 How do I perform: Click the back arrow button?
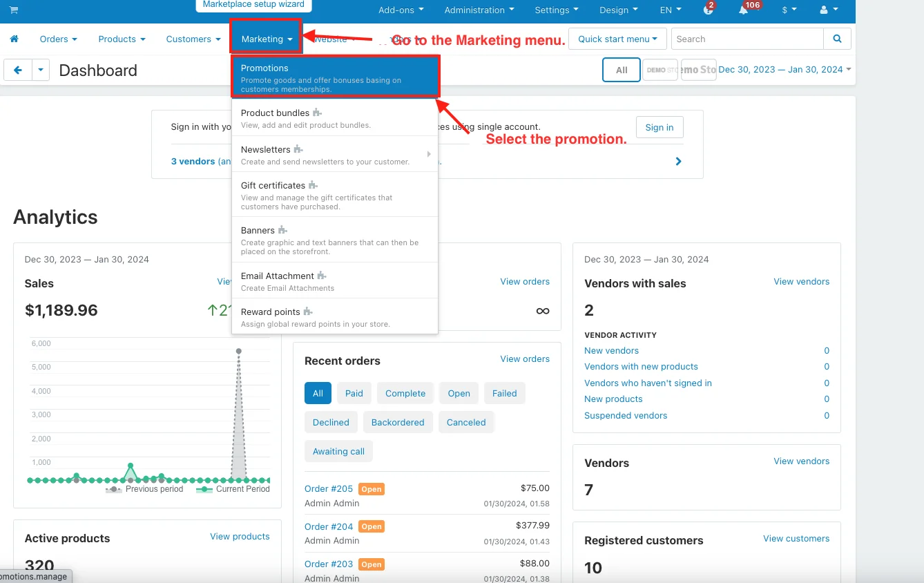pos(18,70)
